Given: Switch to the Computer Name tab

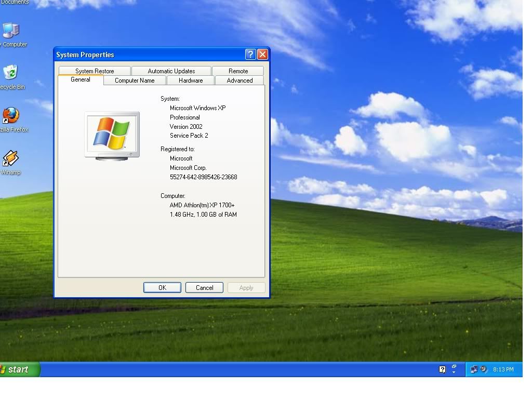Looking at the screenshot, I should (x=135, y=81).
